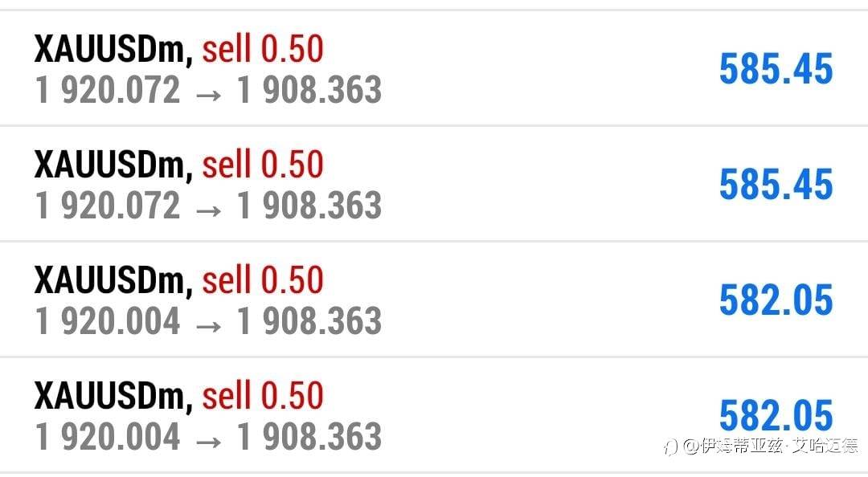The width and height of the screenshot is (868, 477).
Task: Click the arrow icon in the first trade row
Action: 208,92
